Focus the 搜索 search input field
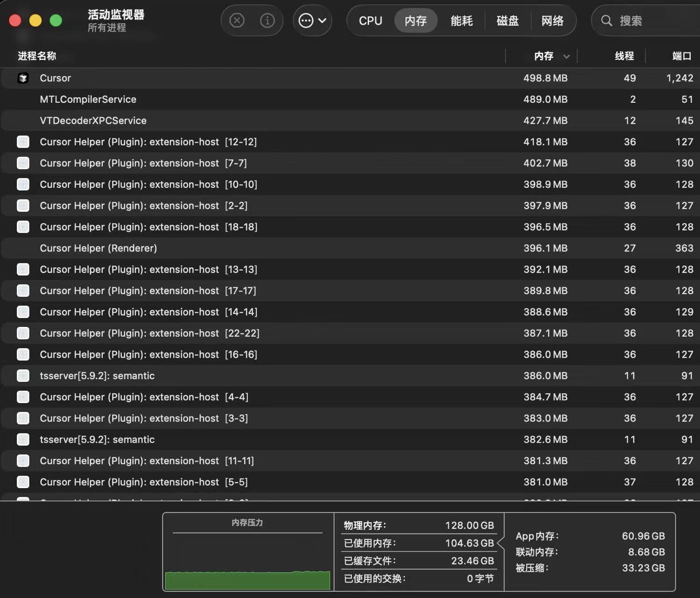Viewport: 700px width, 598px height. [654, 21]
